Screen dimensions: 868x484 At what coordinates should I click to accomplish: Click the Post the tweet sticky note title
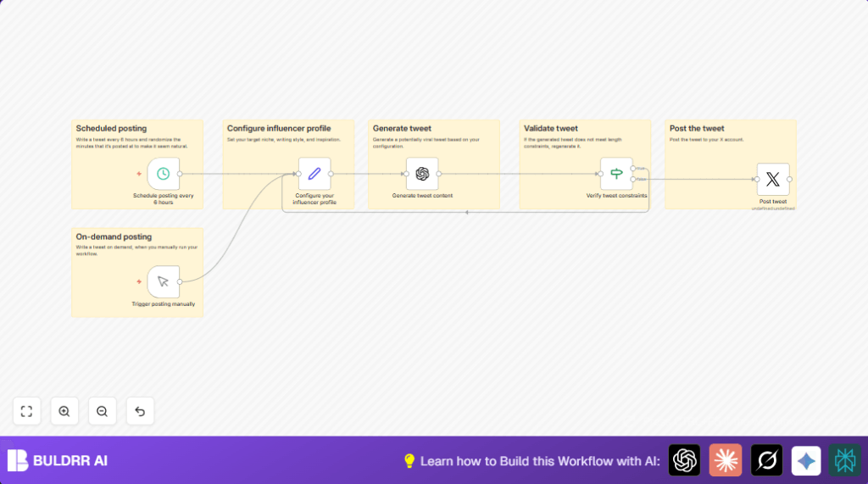point(697,129)
